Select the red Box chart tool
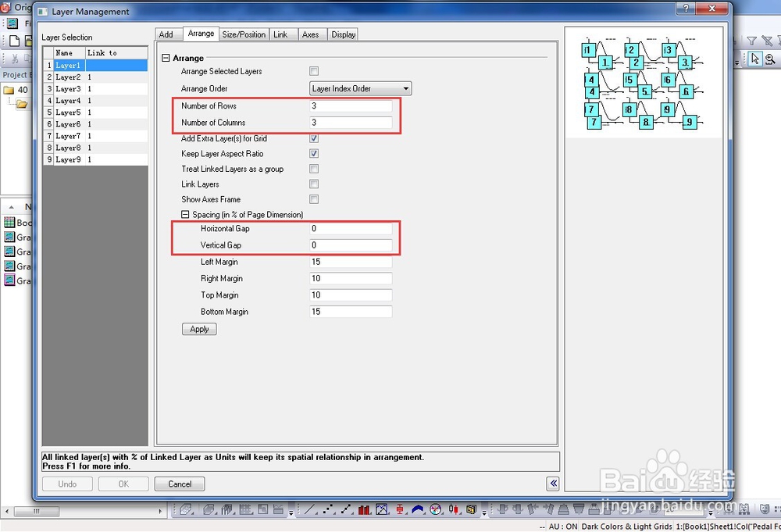781x532 pixels. click(x=400, y=509)
